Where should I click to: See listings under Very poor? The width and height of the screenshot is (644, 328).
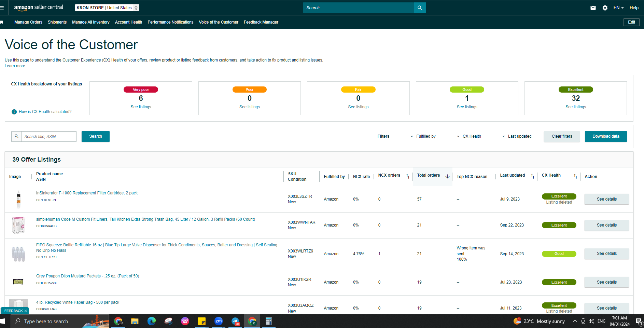[x=141, y=107]
